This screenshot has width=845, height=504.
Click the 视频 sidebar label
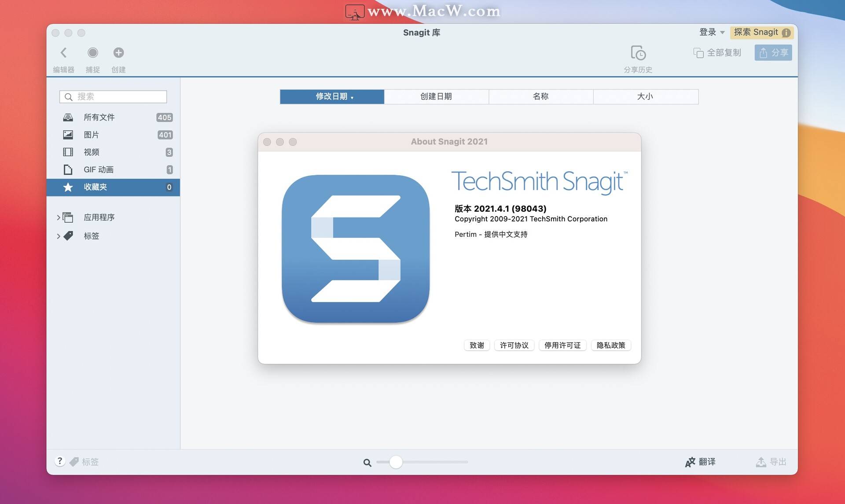click(x=91, y=152)
